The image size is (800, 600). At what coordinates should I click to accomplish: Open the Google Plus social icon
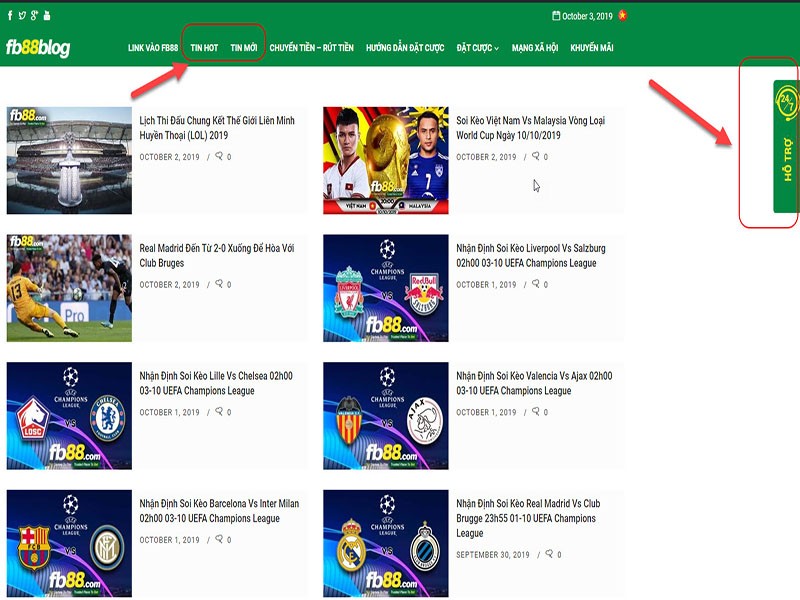(34, 15)
